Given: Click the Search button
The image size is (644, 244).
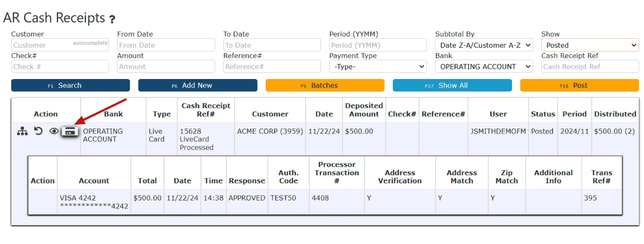Looking at the screenshot, I should point(70,85).
